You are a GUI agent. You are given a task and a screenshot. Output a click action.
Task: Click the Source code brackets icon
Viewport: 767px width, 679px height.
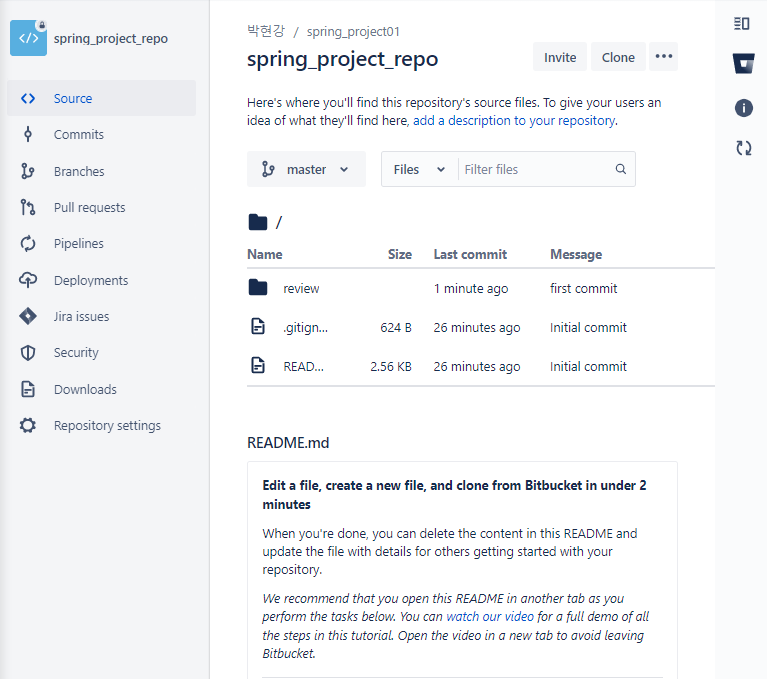28,98
